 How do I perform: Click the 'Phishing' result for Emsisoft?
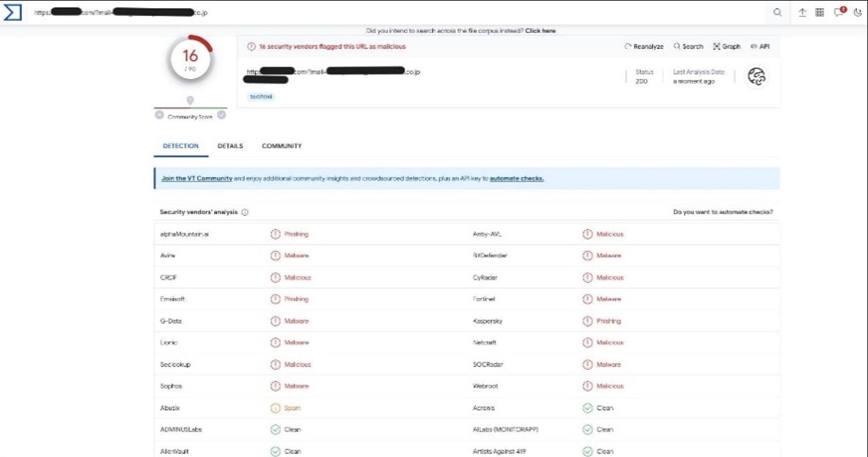click(x=296, y=300)
